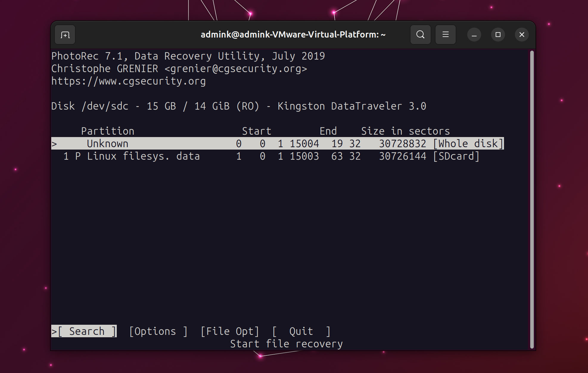Open the terminal hamburger menu

445,35
